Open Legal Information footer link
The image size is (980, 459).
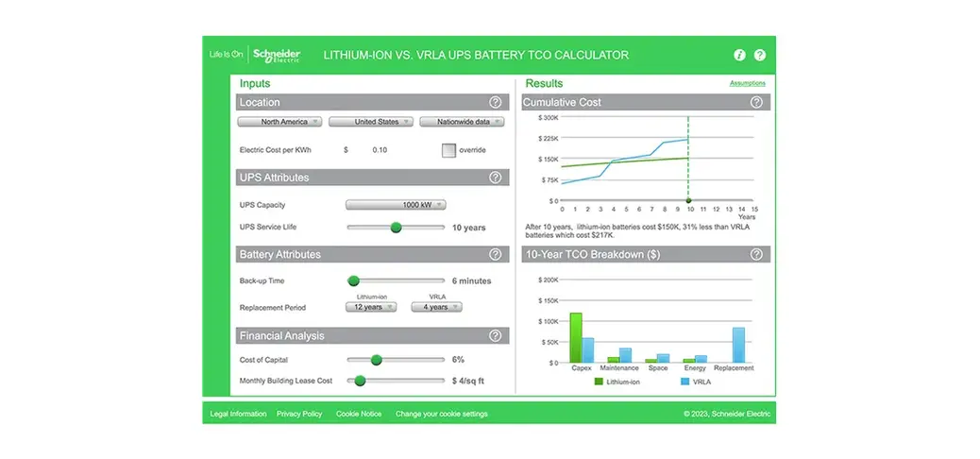tap(238, 414)
